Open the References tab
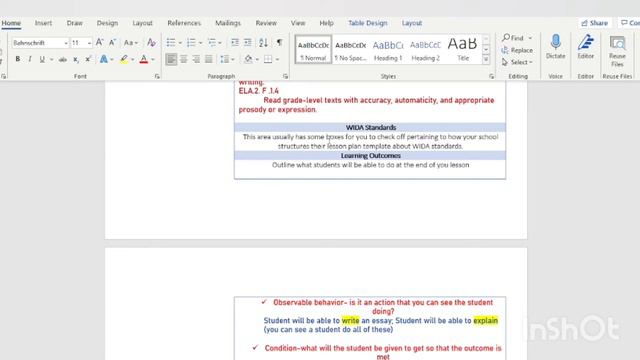 (184, 23)
